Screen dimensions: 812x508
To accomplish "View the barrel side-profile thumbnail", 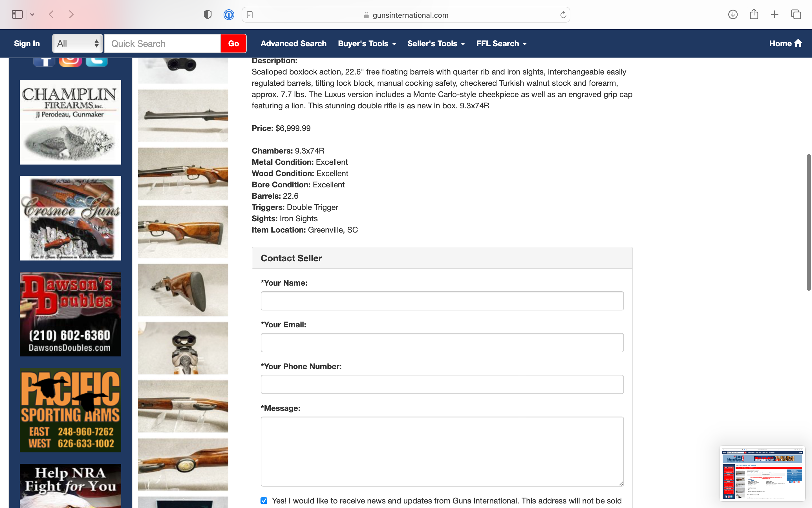I will point(183,116).
